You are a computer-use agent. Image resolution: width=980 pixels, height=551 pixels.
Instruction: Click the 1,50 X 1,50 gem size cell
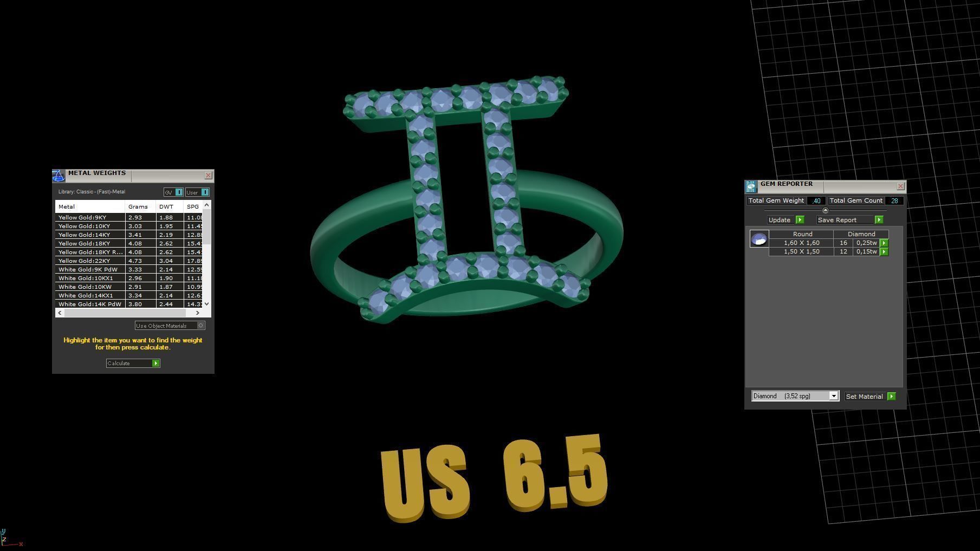[x=801, y=252]
